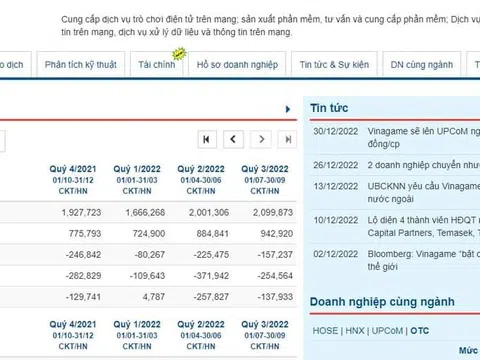
Task: Open news 'UBCKNN yêu cầu Vinagame' dated 13/12/2022
Action: point(423,192)
